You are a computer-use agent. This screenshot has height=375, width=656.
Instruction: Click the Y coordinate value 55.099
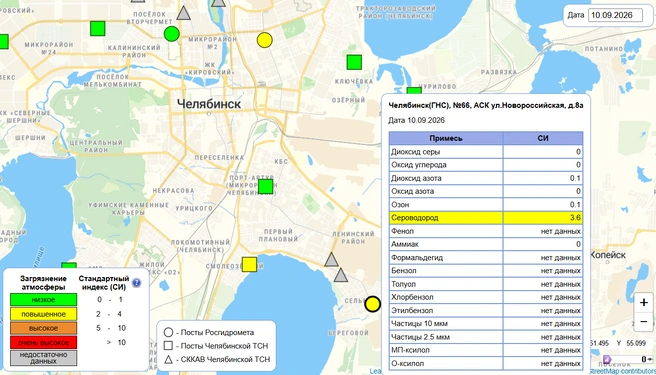(x=637, y=343)
